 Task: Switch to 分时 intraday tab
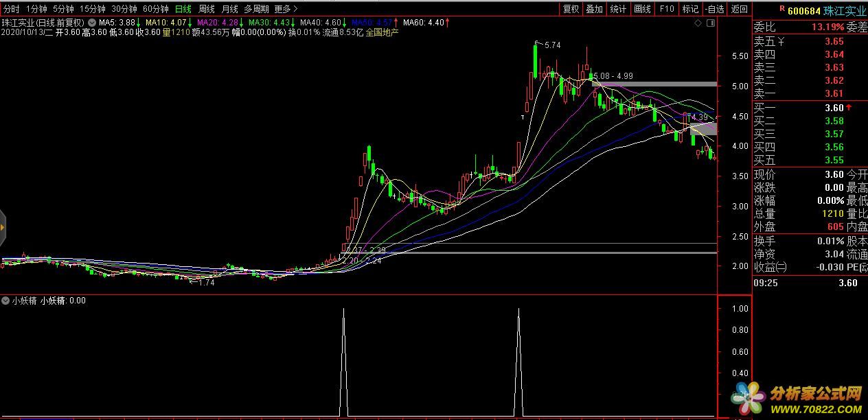11,9
